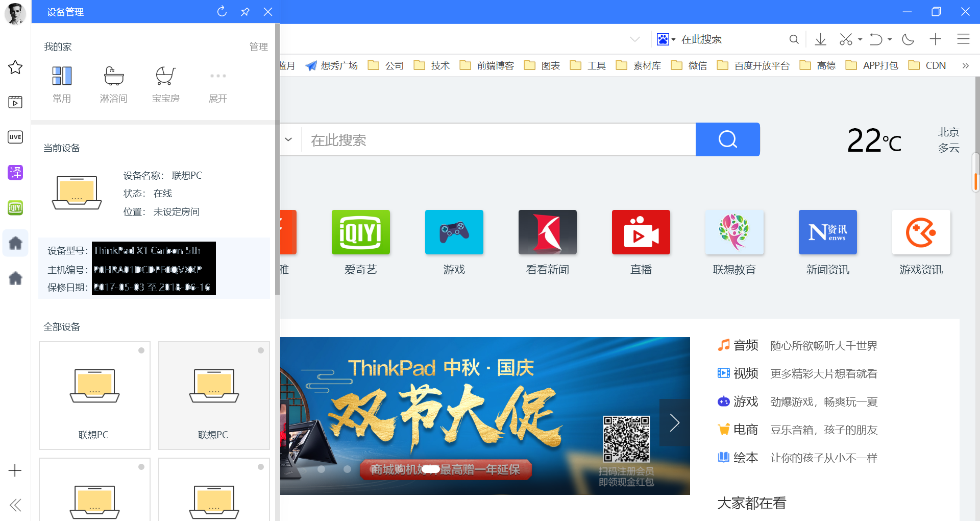This screenshot has width=980, height=521.
Task: Open the 电商 category link
Action: [x=738, y=430]
